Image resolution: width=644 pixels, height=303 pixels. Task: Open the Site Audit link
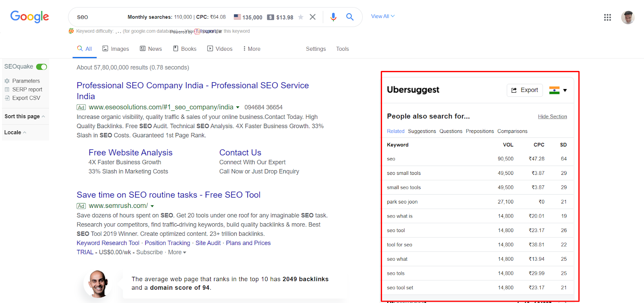click(x=208, y=243)
